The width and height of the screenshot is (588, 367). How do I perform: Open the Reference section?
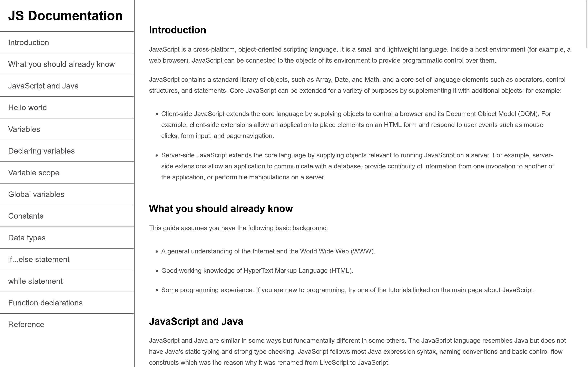point(26,324)
